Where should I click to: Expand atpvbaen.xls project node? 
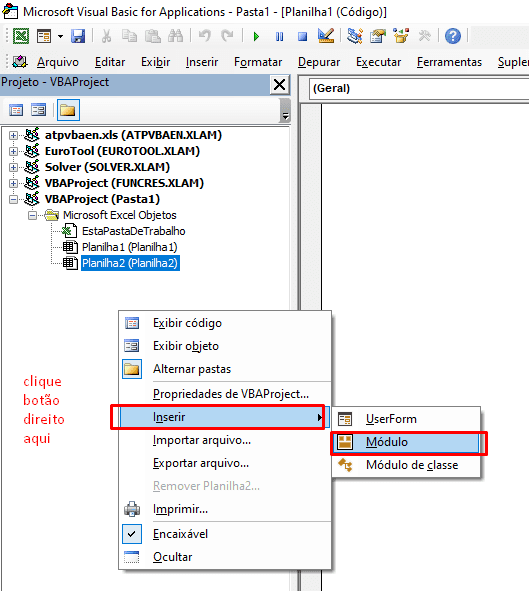click(13, 135)
